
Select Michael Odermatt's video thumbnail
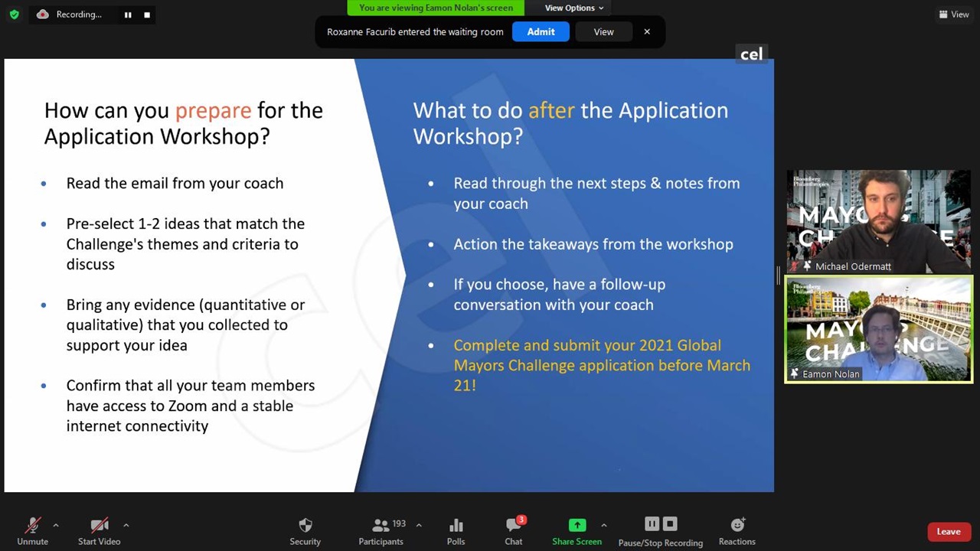click(x=879, y=222)
